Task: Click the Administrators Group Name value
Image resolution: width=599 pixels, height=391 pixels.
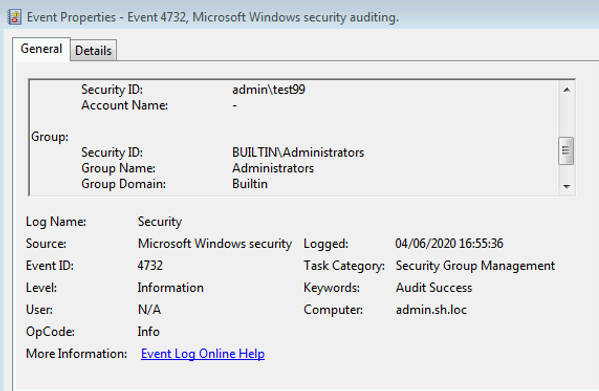Action: pyautogui.click(x=273, y=168)
